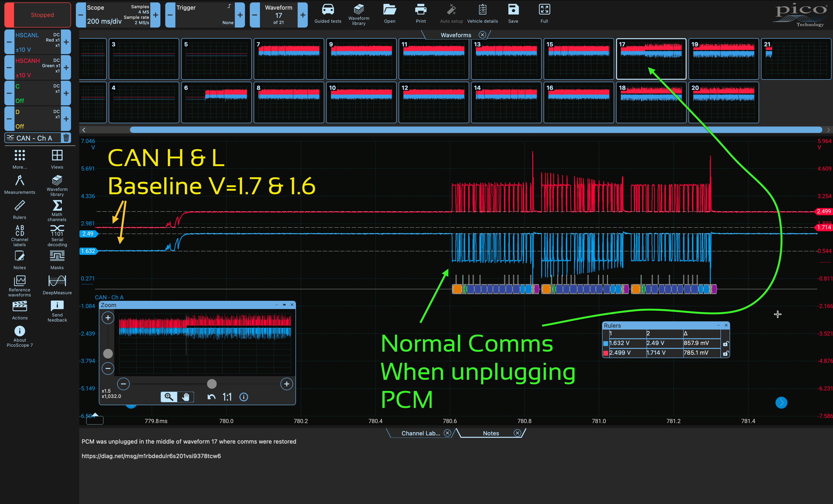Switch to the Channel Labels tab
The image size is (833, 504).
coord(421,433)
